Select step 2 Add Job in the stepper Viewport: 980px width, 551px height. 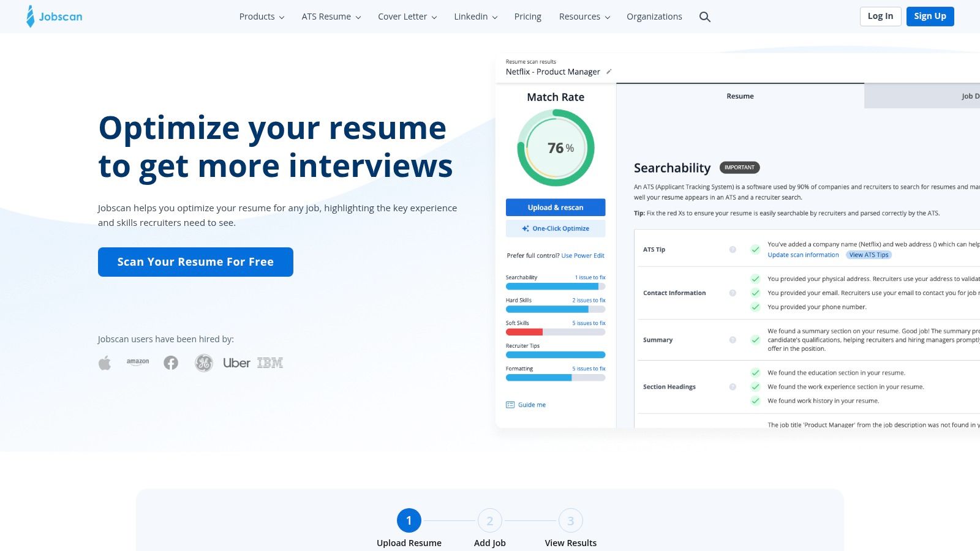(489, 521)
